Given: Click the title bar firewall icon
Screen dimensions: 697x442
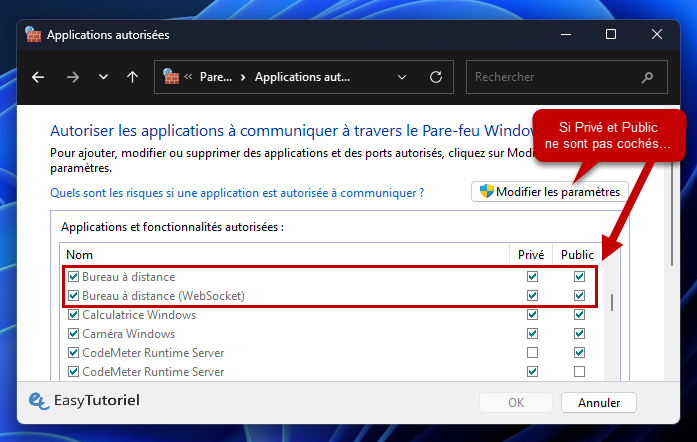Looking at the screenshot, I should pos(33,34).
